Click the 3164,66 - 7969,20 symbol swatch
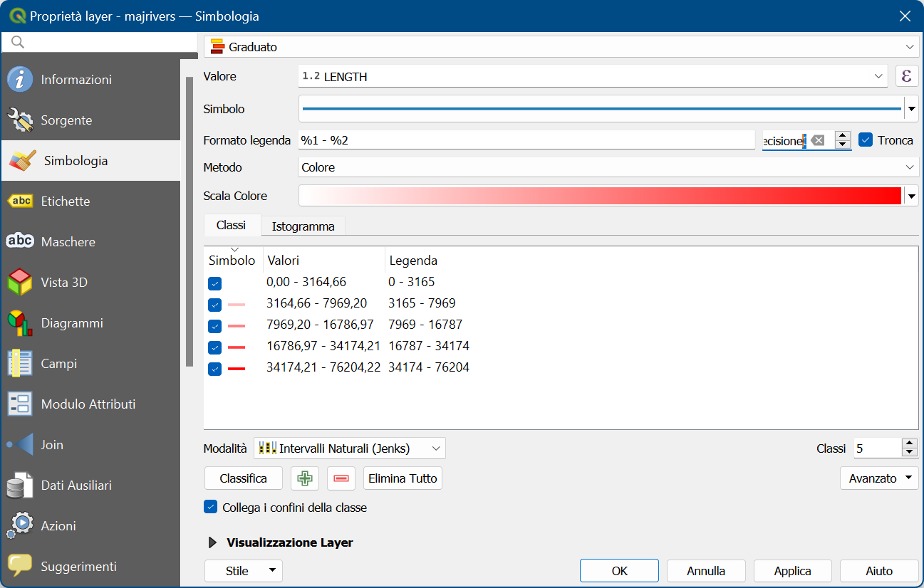This screenshot has width=924, height=588. click(x=237, y=305)
